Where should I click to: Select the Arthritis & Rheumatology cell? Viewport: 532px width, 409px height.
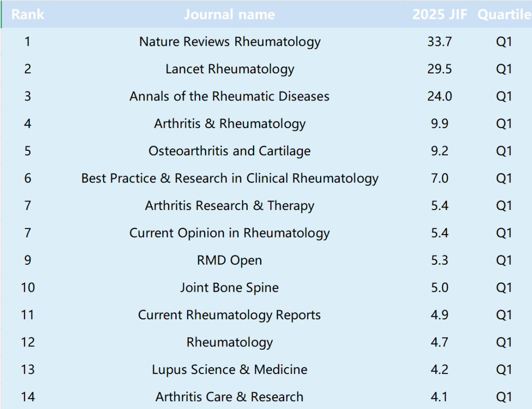tap(230, 124)
